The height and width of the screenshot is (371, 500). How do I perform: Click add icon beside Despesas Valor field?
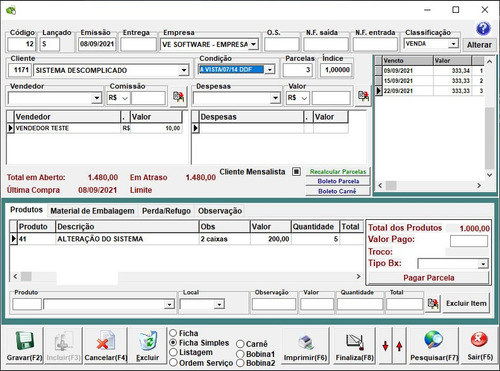coord(363,96)
